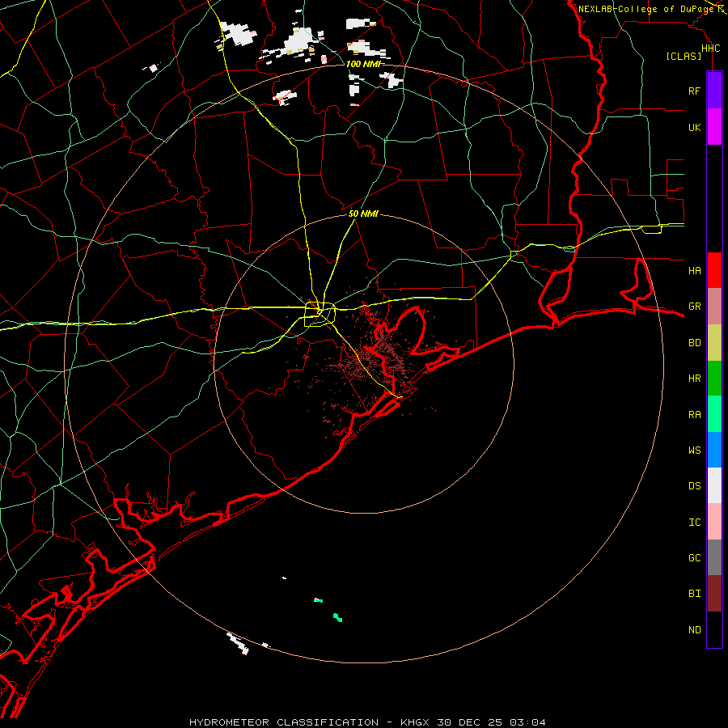Click the HA legend label
728x728 pixels.
point(694,270)
